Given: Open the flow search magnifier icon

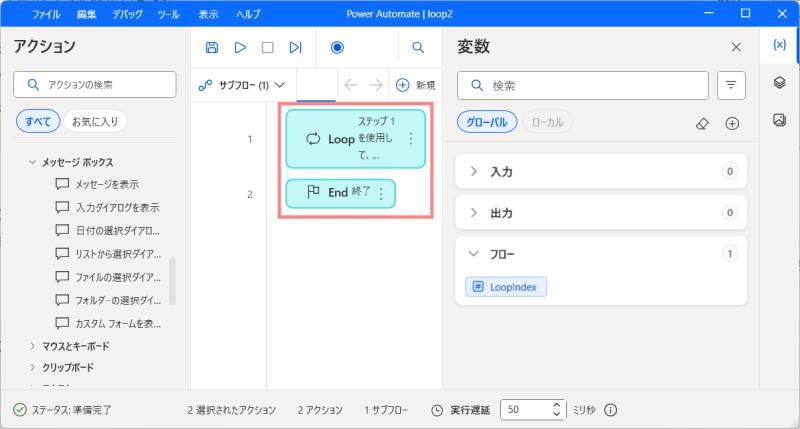Looking at the screenshot, I should (418, 47).
